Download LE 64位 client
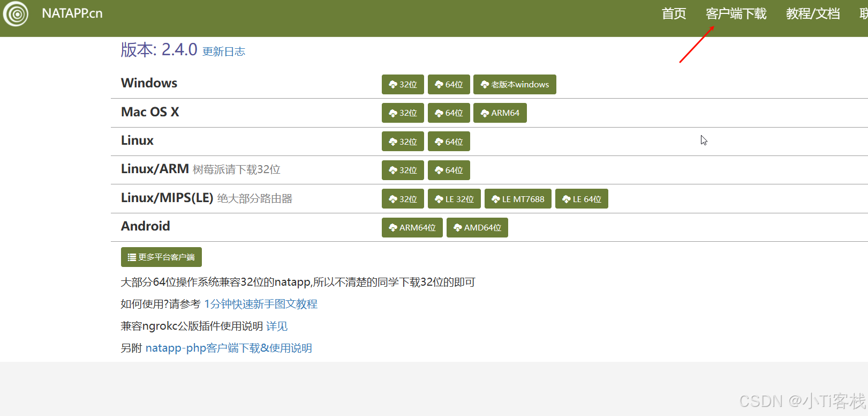Viewport: 868px width, 416px height. 582,199
